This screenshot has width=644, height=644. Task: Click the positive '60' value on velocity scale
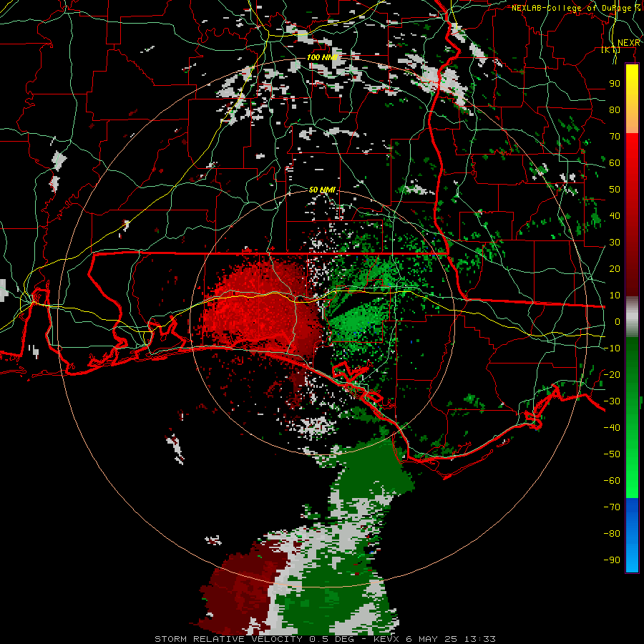pyautogui.click(x=615, y=163)
